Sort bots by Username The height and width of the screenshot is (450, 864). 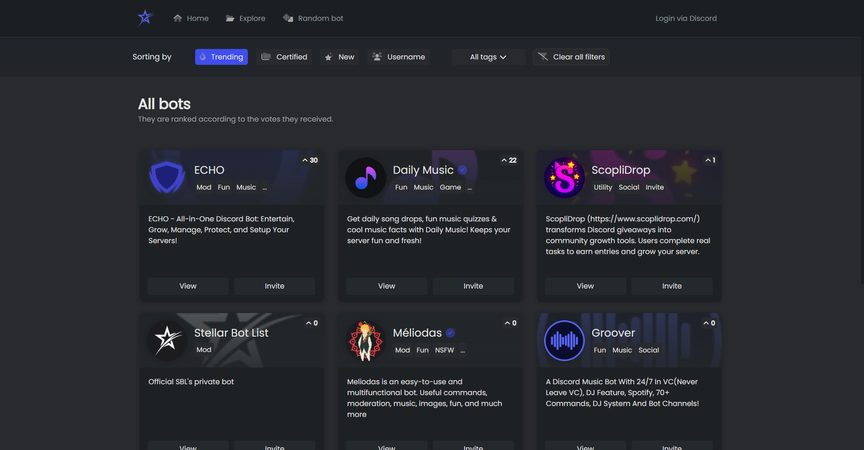[398, 57]
